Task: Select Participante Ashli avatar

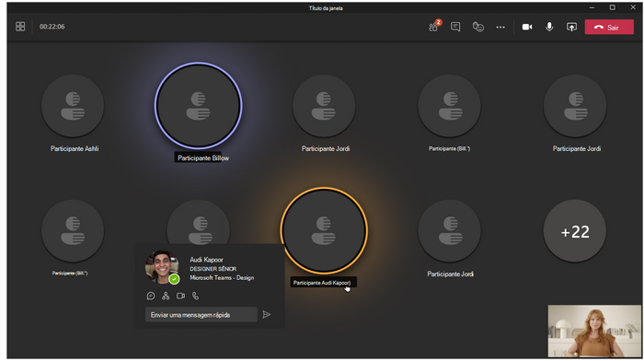Action: (73, 106)
